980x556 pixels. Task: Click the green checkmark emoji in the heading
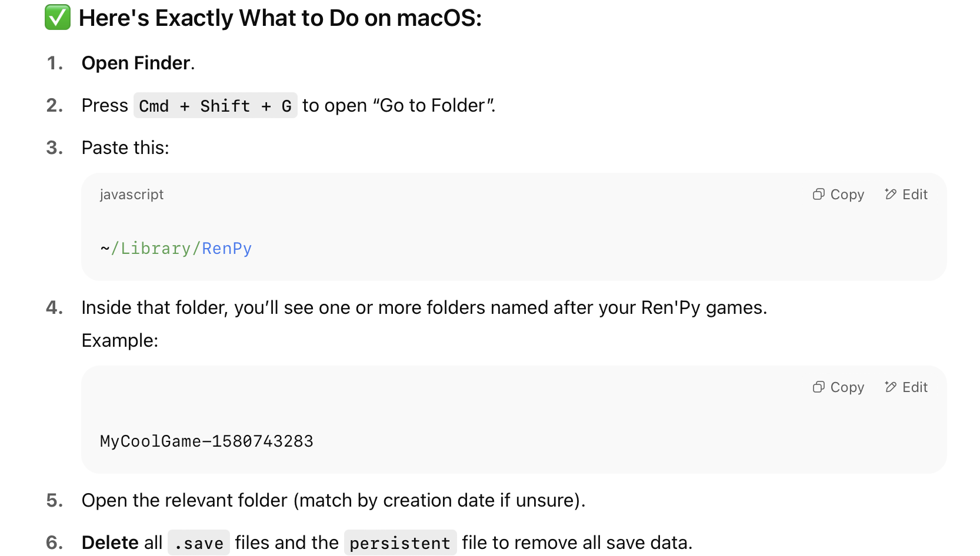58,17
